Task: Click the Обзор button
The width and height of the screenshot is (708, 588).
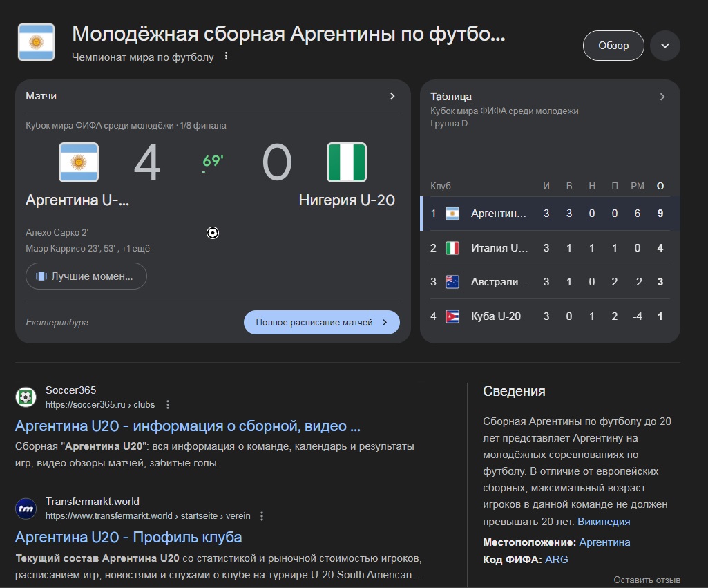Action: [613, 46]
